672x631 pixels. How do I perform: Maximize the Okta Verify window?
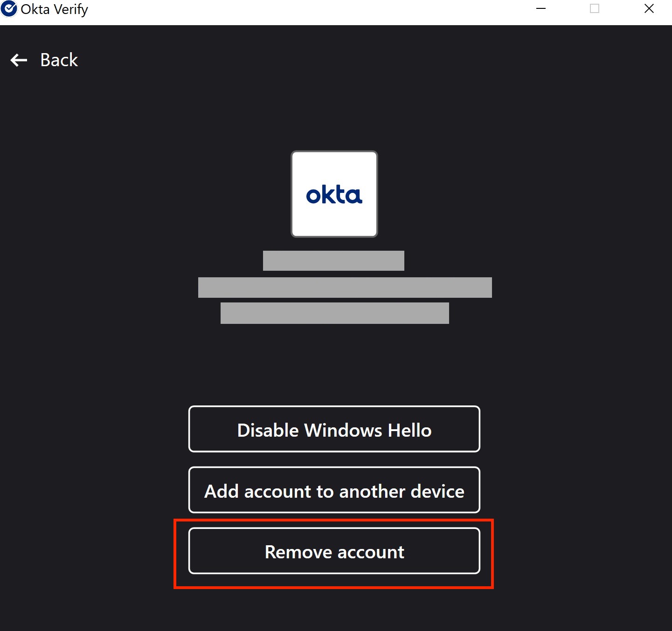tap(595, 9)
